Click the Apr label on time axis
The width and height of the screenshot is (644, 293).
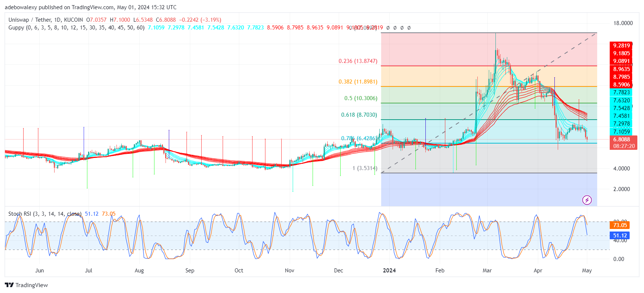pyautogui.click(x=538, y=271)
